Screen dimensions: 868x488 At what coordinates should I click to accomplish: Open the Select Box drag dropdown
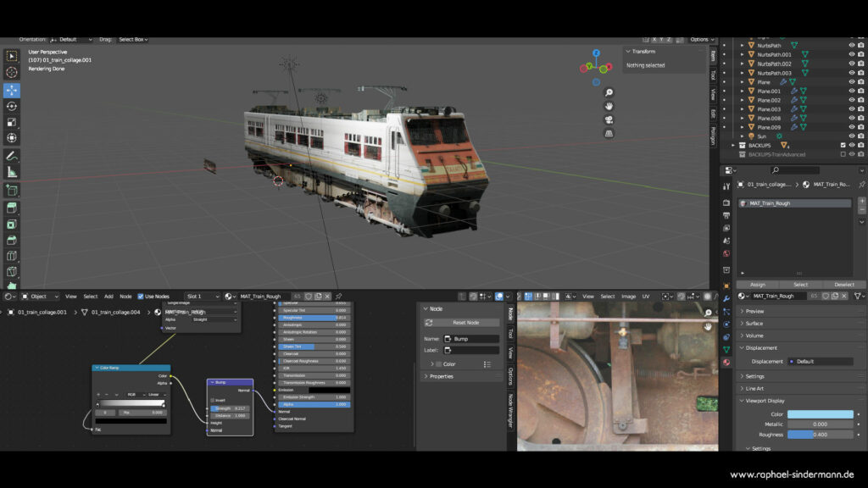(133, 39)
